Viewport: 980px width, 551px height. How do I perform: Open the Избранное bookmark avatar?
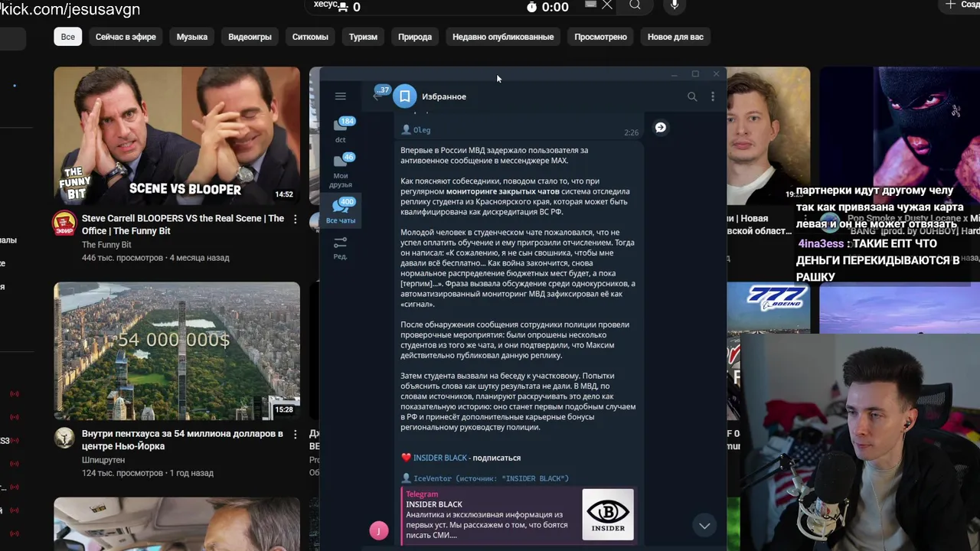[404, 96]
